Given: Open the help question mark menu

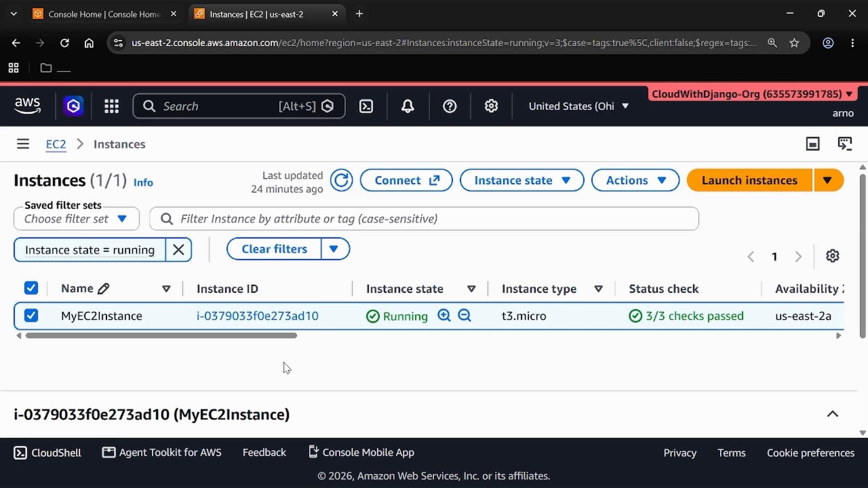Looking at the screenshot, I should [449, 106].
